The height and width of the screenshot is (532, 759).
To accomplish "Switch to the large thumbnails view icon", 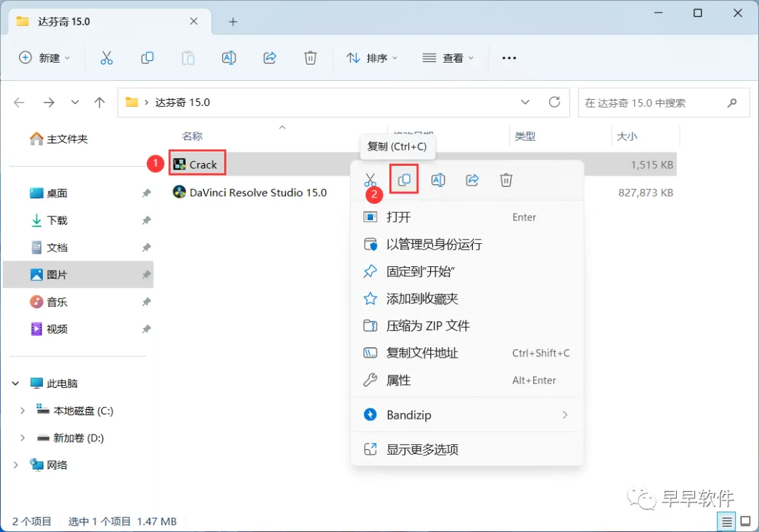I will 746,521.
